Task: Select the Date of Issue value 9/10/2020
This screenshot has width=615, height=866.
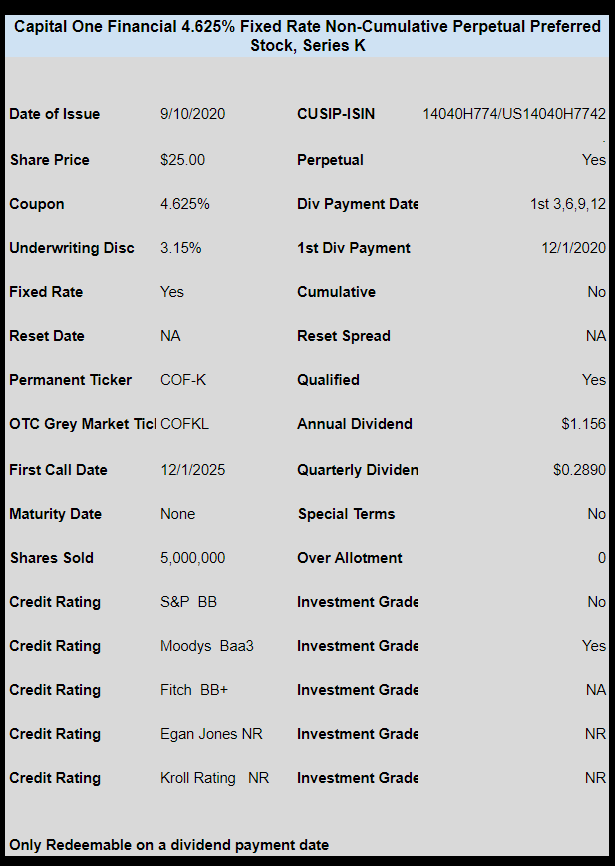Action: click(193, 114)
